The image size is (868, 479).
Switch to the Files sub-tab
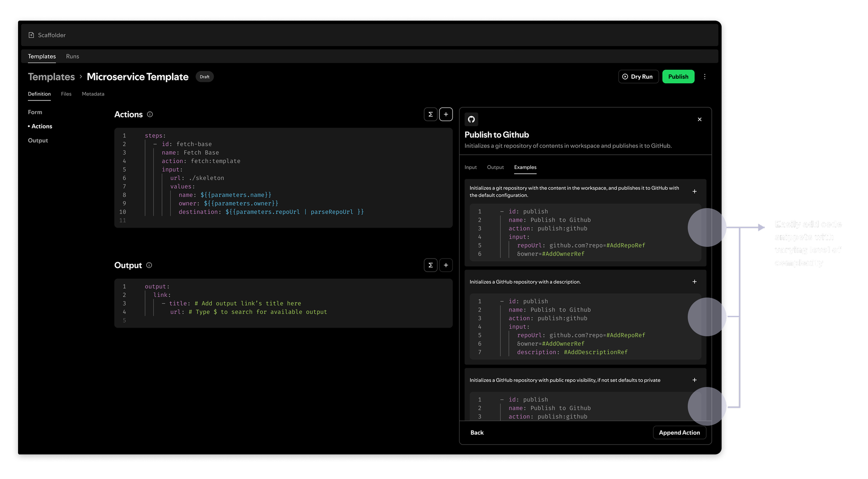[x=66, y=94]
